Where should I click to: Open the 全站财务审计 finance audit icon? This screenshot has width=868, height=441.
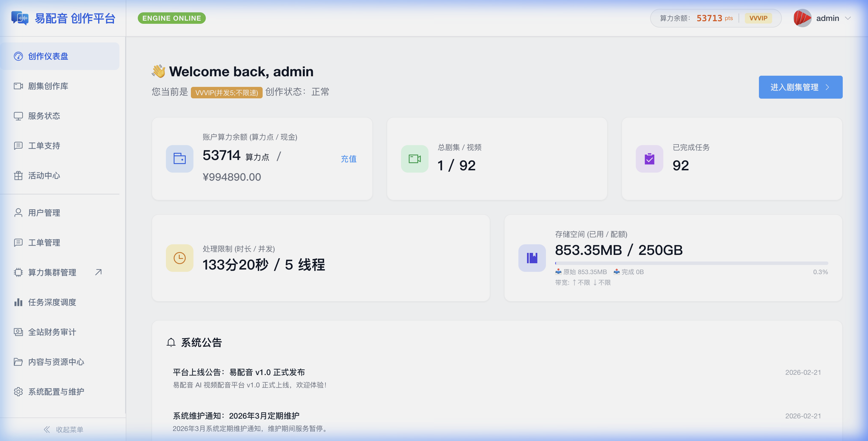(x=19, y=332)
